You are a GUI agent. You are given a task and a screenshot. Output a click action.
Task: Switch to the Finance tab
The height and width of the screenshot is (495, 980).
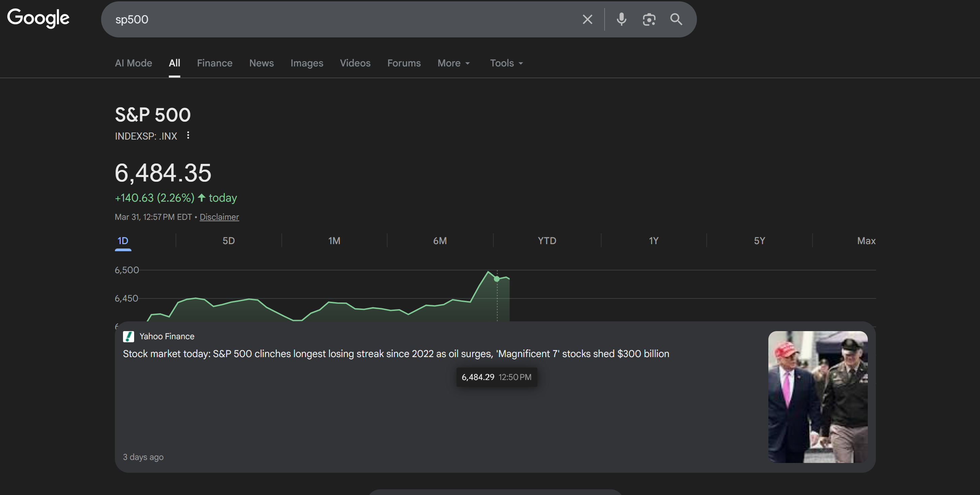(x=215, y=63)
